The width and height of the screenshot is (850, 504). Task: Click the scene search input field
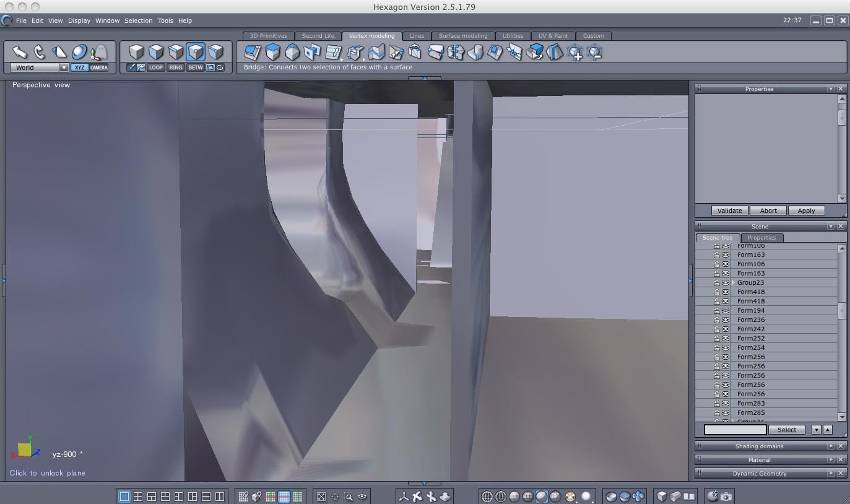coord(735,430)
